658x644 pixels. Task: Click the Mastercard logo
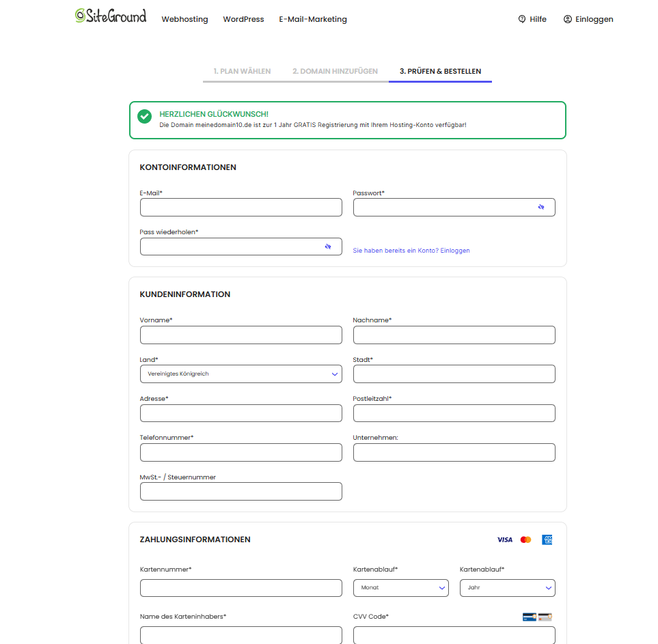pyautogui.click(x=525, y=540)
